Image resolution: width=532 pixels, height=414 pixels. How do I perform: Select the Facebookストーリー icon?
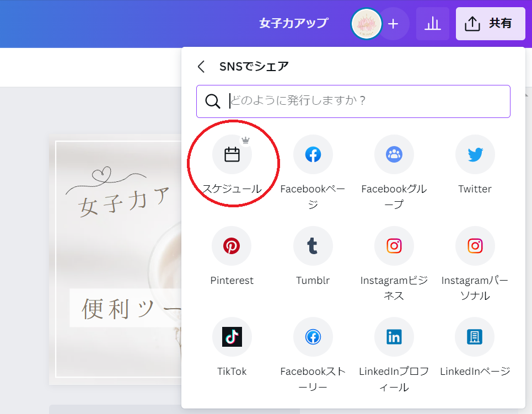pyautogui.click(x=313, y=337)
